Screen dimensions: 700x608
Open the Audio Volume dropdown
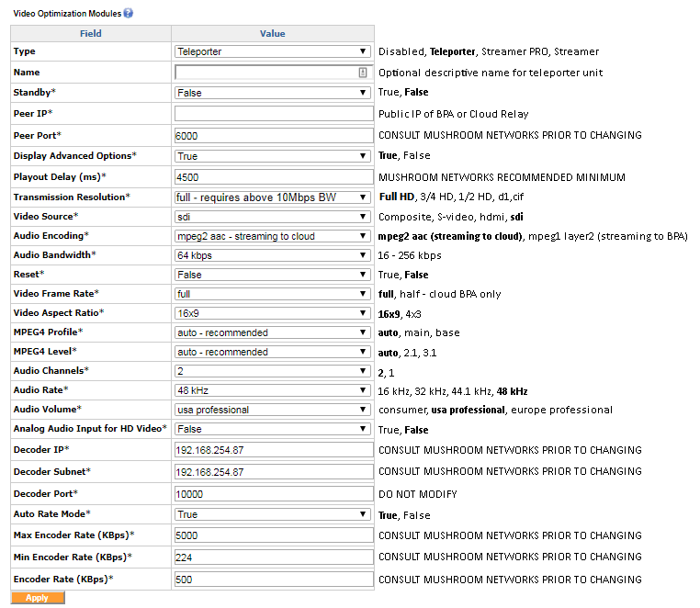272,410
